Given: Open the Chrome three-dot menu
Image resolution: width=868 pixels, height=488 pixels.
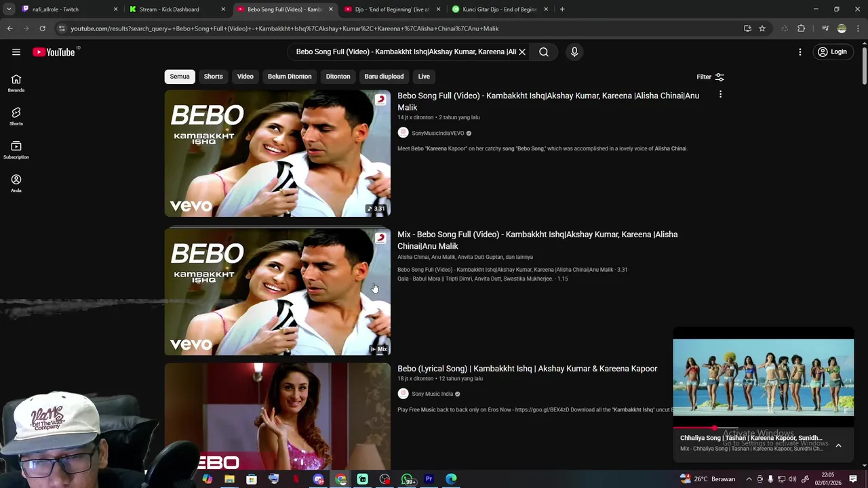Looking at the screenshot, I should coord(858,28).
